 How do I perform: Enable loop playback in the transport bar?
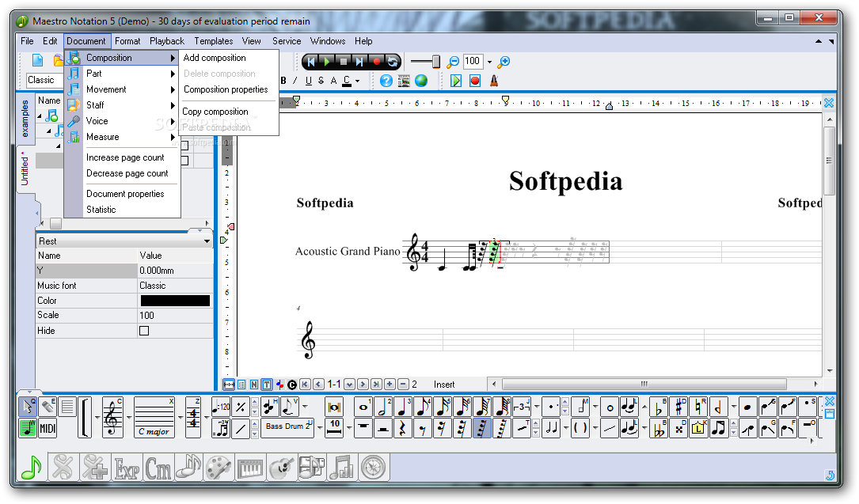point(392,62)
